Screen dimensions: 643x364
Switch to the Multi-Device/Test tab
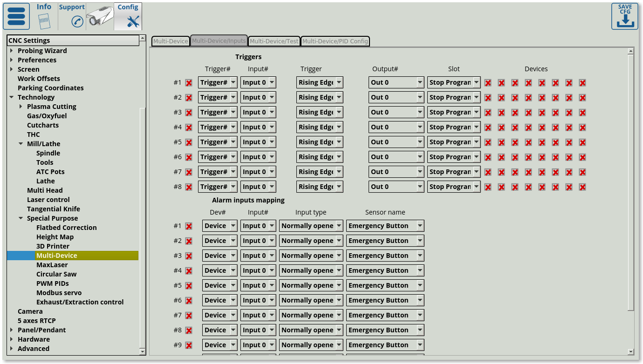point(274,41)
